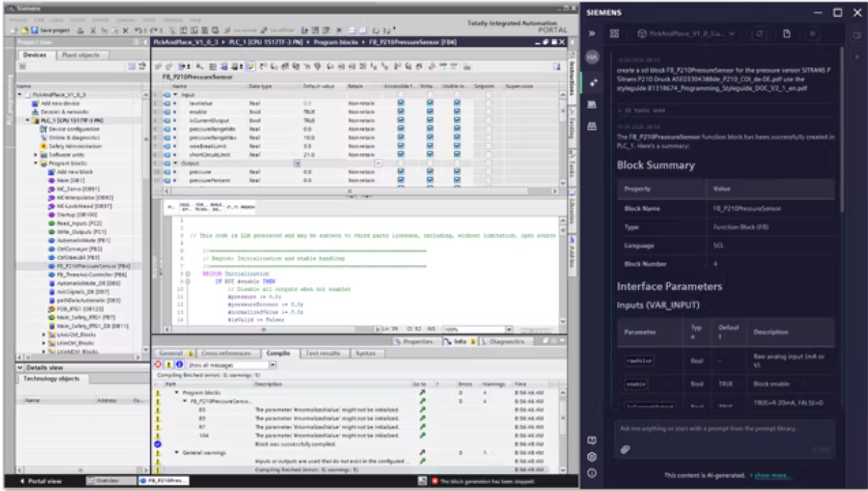This screenshot has width=868, height=491.
Task: Open the Properties inspector tab
Action: click(417, 341)
